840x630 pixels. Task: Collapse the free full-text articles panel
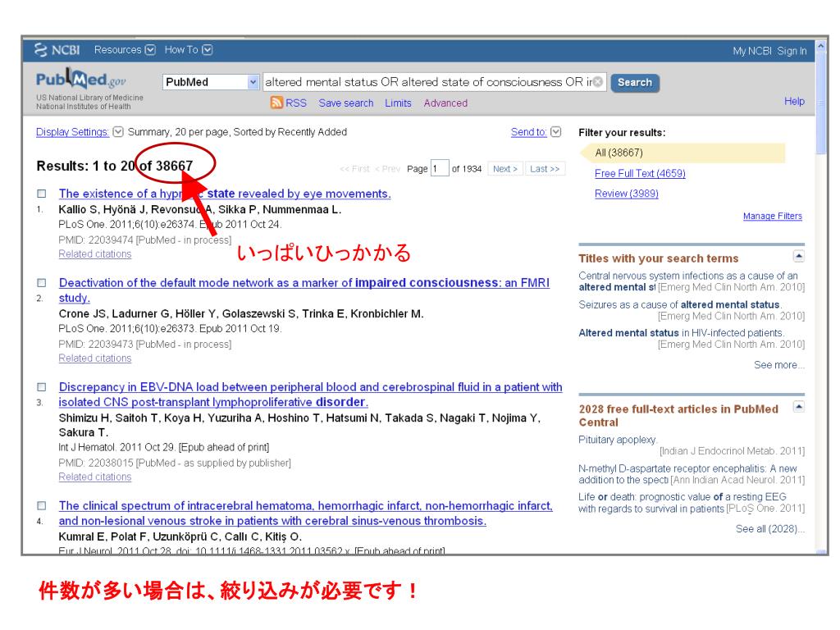tap(799, 407)
